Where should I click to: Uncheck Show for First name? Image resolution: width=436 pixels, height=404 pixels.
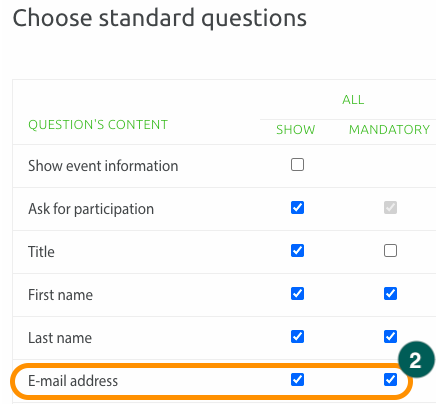pyautogui.click(x=297, y=294)
